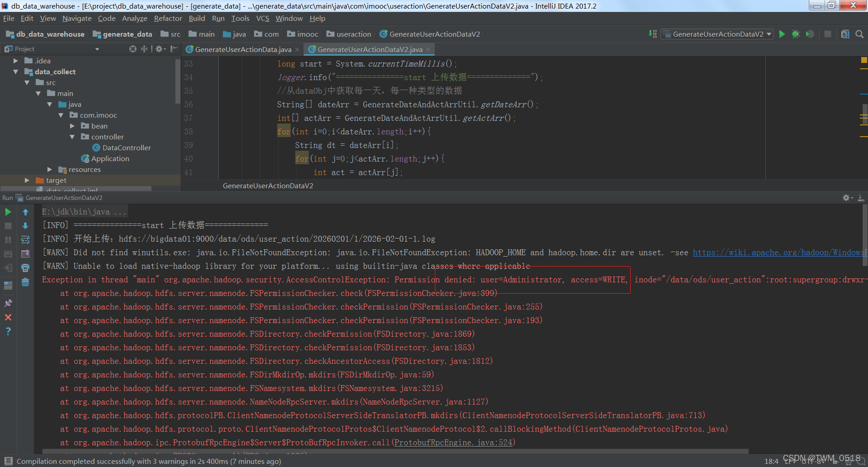Viewport: 868px width, 467px height.
Task: Close GenerateUserActionDataV2.java editor tab
Action: pyautogui.click(x=428, y=49)
